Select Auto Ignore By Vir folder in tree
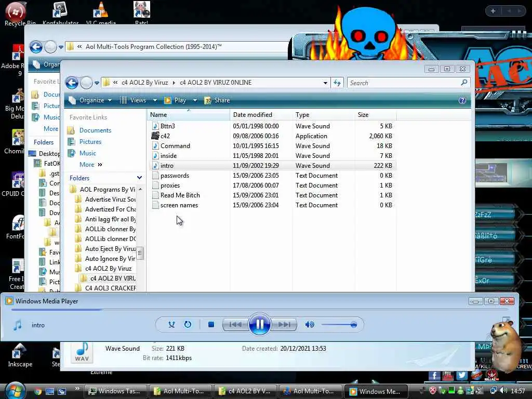The height and width of the screenshot is (399, 532). point(110,259)
